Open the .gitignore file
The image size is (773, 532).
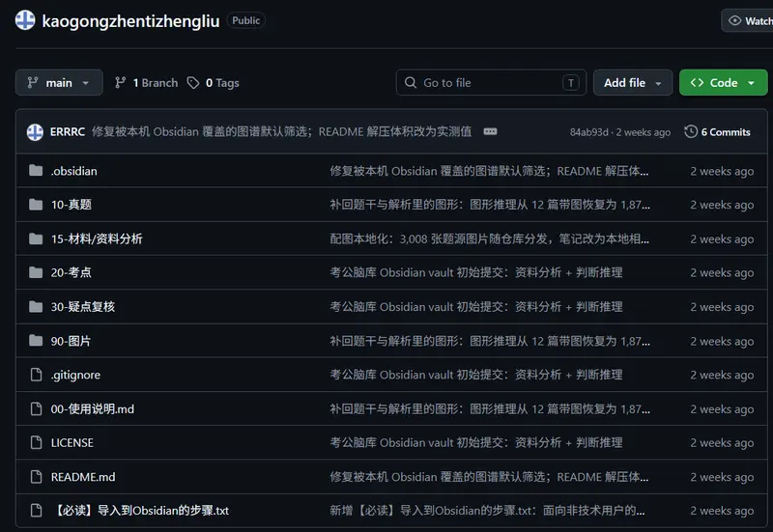pyautogui.click(x=75, y=375)
